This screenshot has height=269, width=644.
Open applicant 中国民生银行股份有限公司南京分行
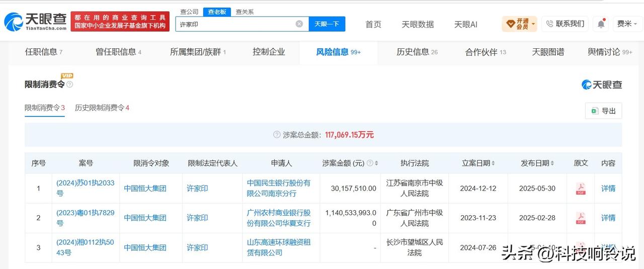279,188
